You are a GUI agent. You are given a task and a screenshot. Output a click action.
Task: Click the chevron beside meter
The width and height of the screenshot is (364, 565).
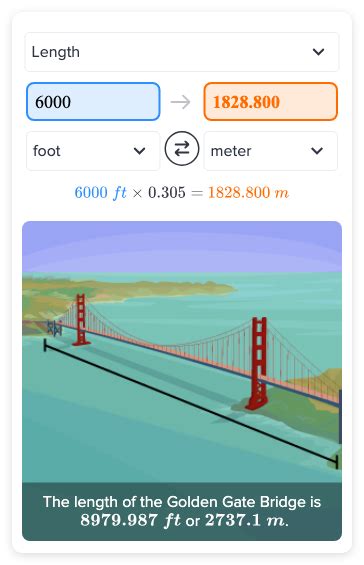tap(317, 151)
